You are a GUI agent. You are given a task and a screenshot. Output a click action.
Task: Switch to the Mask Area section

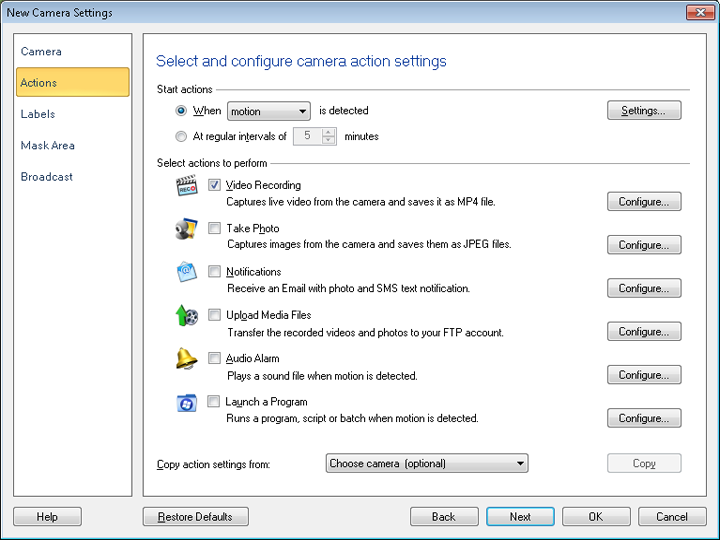[x=48, y=145]
